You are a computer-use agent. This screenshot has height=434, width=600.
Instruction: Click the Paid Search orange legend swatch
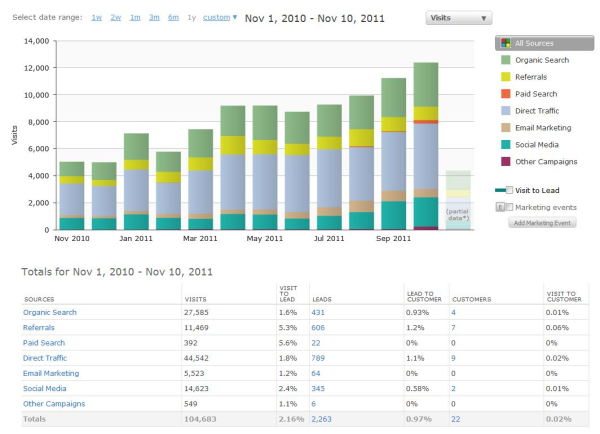504,93
